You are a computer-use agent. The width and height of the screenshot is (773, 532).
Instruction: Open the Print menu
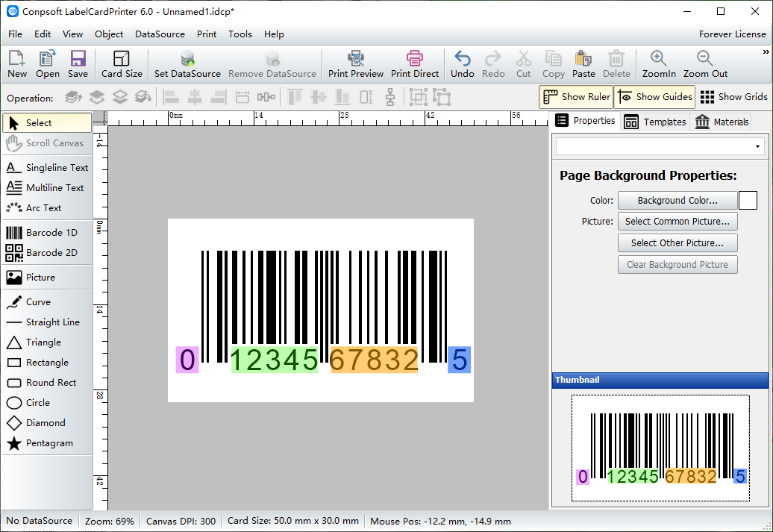tap(207, 34)
